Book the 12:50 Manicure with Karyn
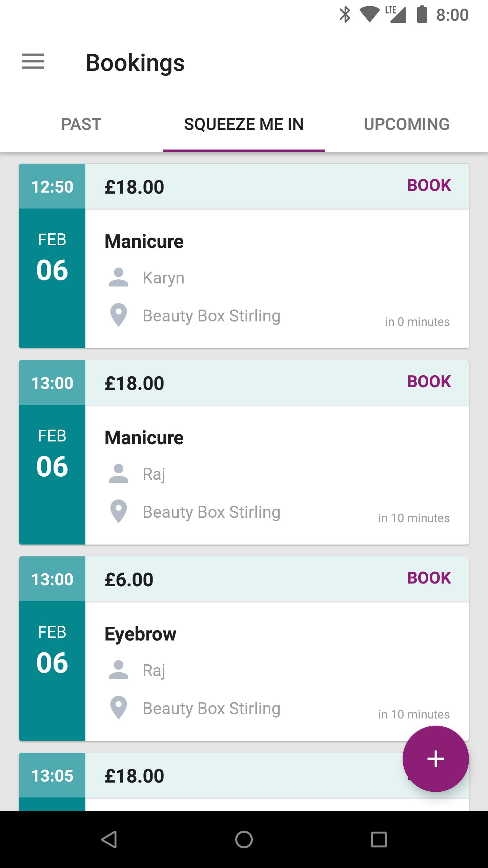The image size is (488, 868). 429,185
